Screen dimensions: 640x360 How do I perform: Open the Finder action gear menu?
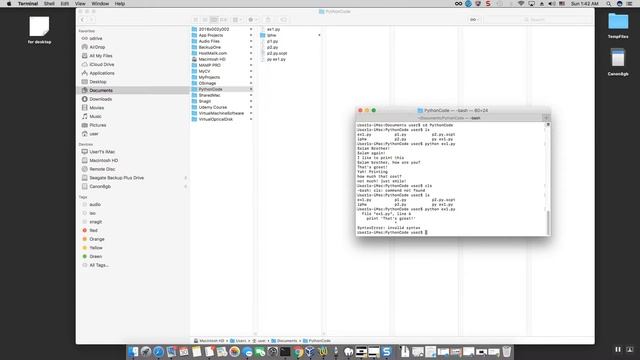click(x=253, y=20)
